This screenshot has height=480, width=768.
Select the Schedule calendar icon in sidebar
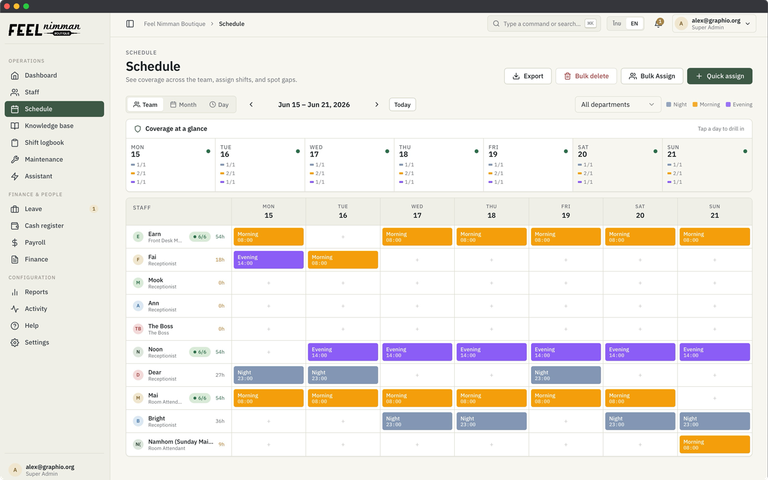coord(15,109)
